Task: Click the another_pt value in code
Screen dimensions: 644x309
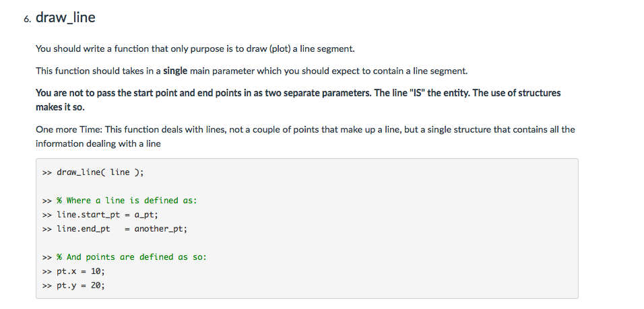Action: click(158, 229)
